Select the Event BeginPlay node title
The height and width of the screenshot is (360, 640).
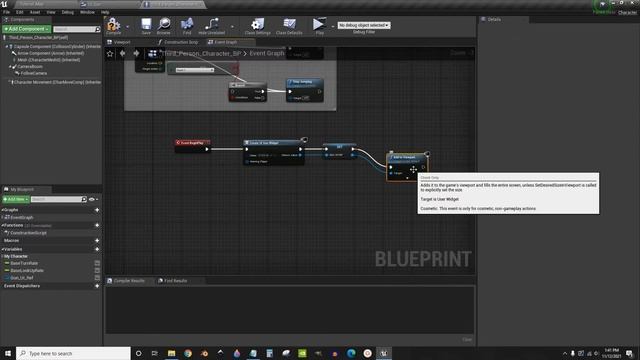192,143
